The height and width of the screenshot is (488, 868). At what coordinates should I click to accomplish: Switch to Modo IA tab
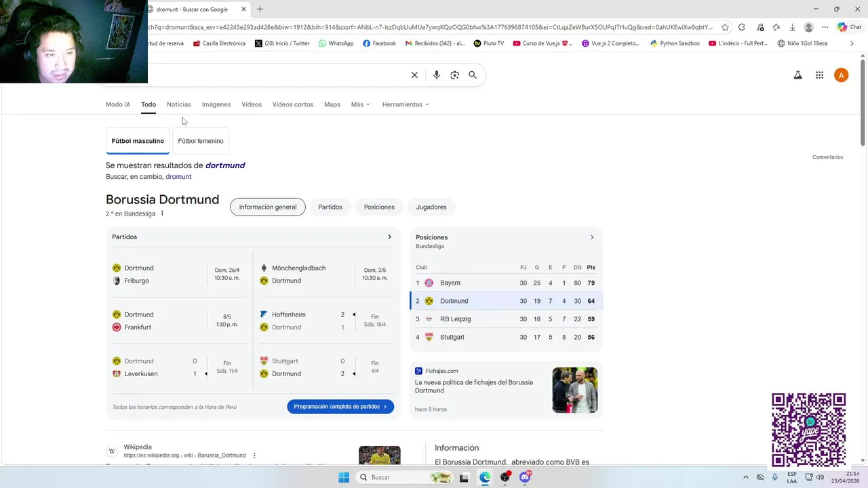(x=118, y=104)
